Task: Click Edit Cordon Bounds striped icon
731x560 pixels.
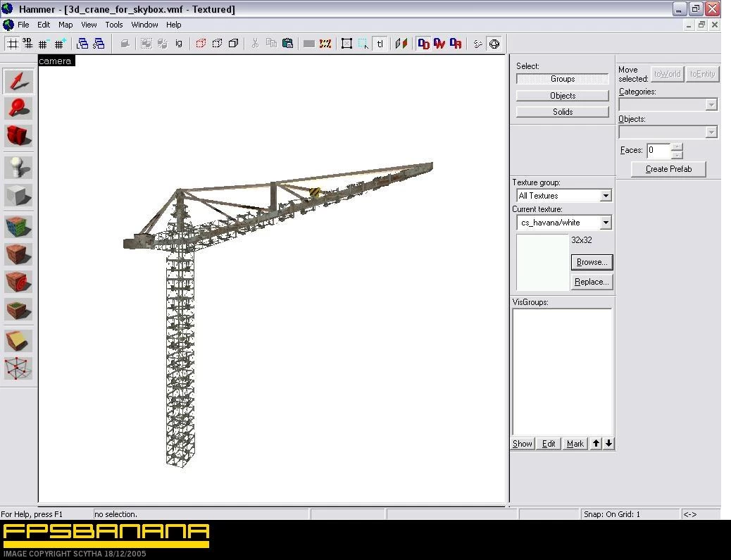Action: point(325,44)
